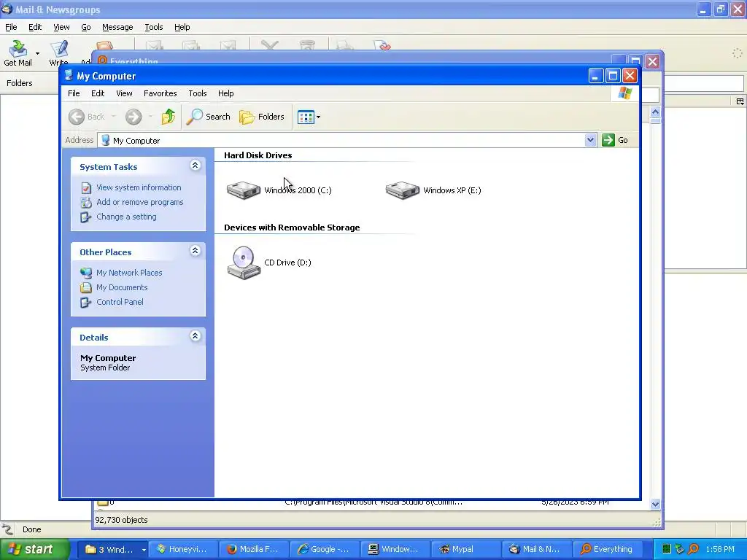Open the File menu in My Computer
Screen dimensions: 747x560
pos(74,93)
